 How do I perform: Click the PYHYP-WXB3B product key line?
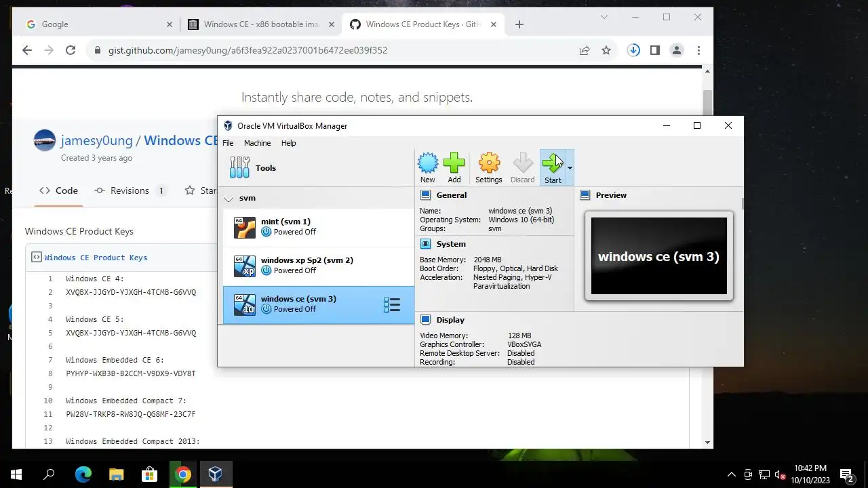coord(131,373)
